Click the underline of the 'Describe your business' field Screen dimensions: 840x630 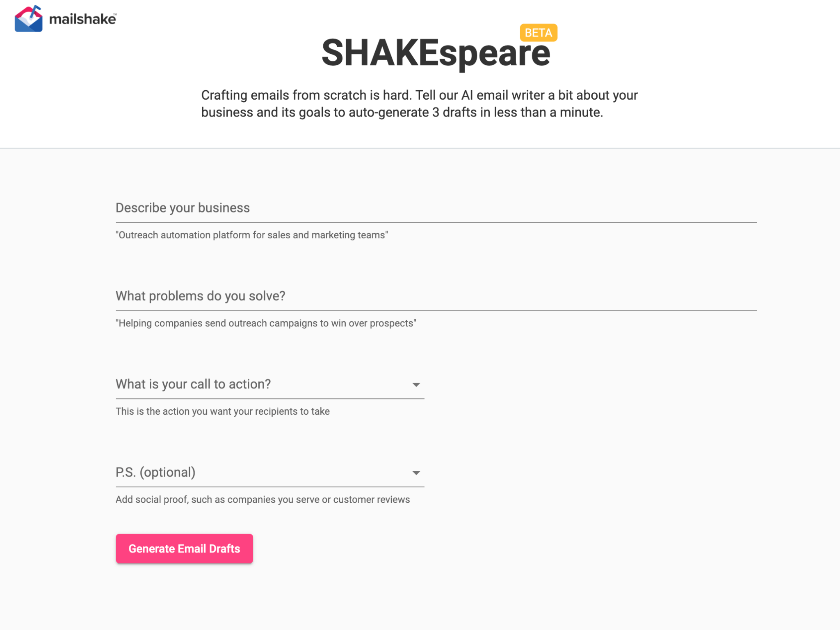point(436,222)
